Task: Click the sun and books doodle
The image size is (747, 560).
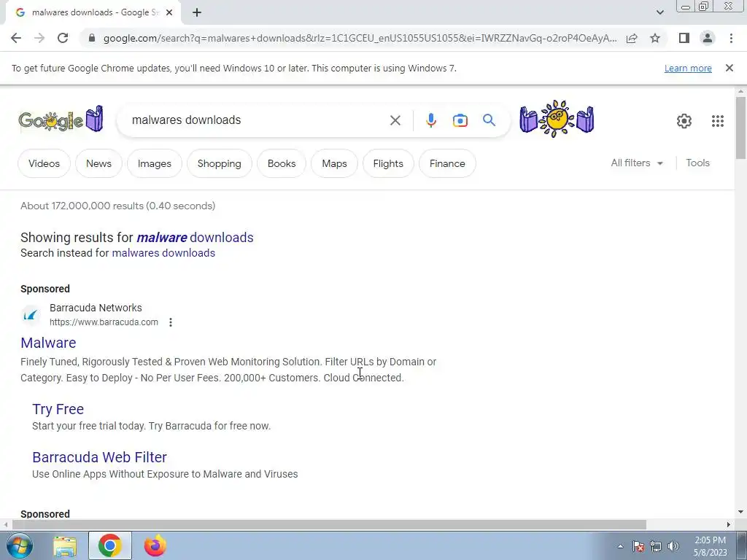Action: 557,119
